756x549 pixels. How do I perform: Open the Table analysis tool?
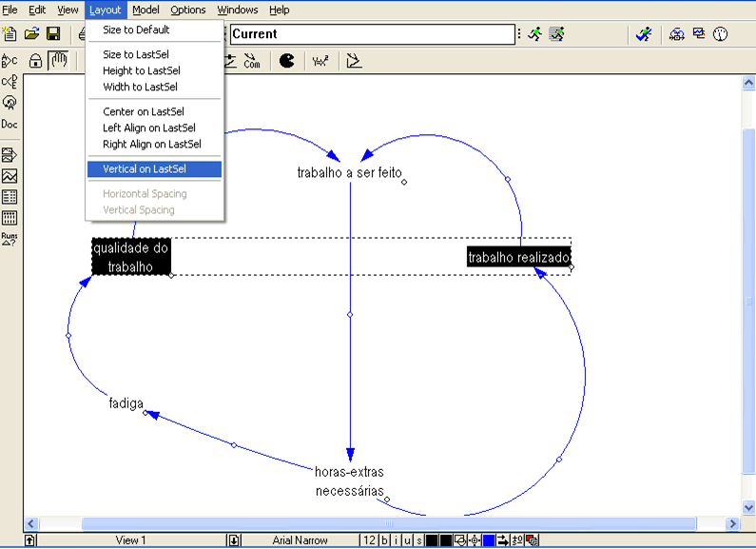coord(10,197)
